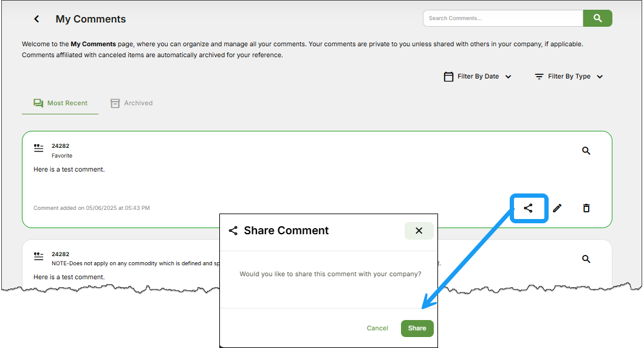Select the 24282 title on the Favorite comment
644x348 pixels.
[x=61, y=146]
